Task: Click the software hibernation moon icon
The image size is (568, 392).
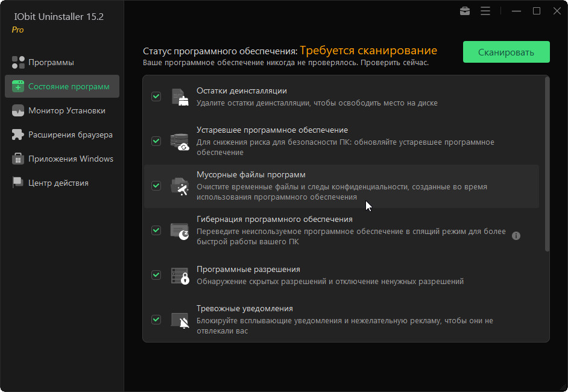Action: [180, 230]
